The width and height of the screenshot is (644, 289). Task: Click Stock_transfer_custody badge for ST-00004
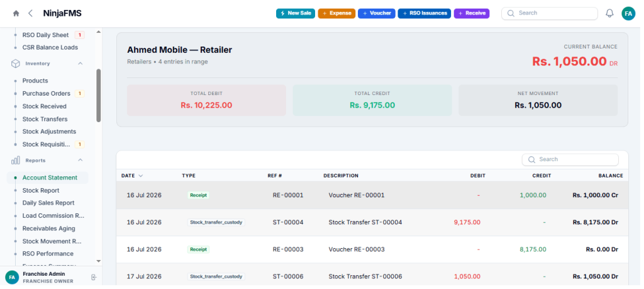point(216,222)
